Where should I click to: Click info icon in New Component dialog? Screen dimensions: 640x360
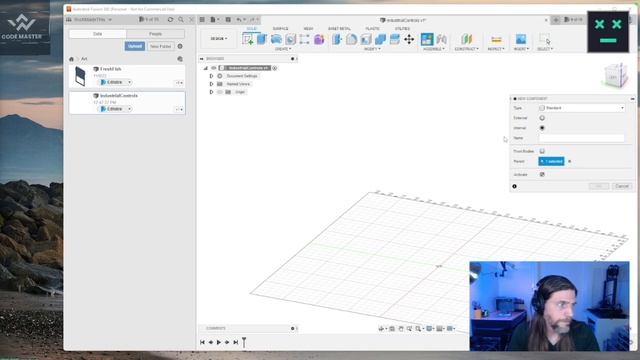(514, 186)
